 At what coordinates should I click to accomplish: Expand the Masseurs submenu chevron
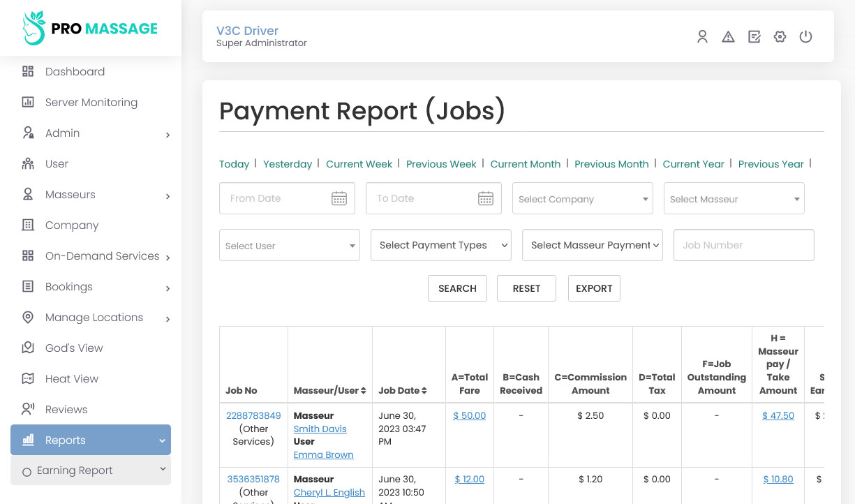click(168, 196)
